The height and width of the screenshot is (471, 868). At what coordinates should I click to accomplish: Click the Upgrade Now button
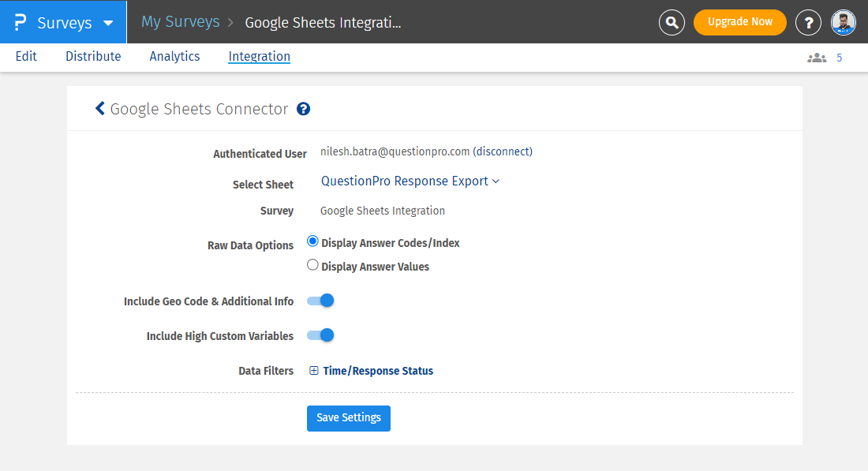point(739,22)
